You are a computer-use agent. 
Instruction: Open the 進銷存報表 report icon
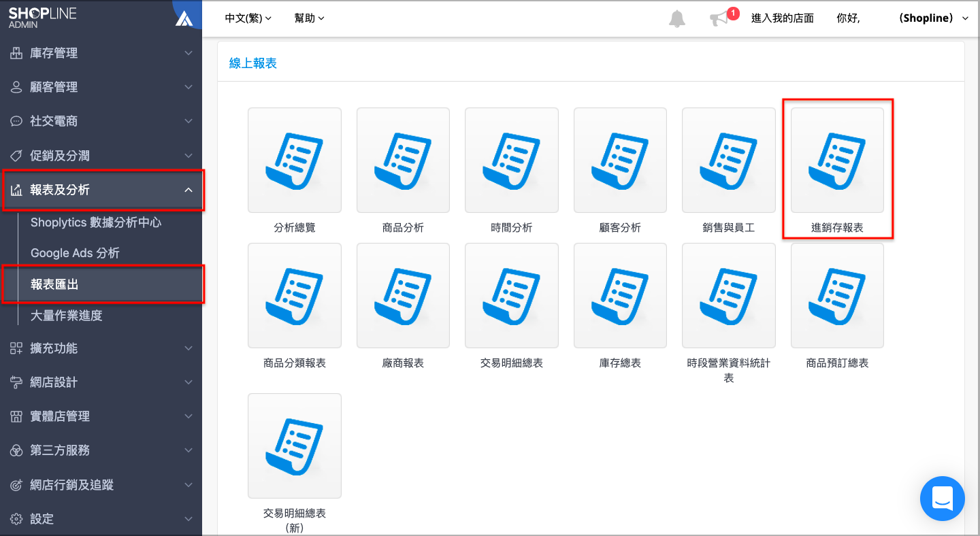tap(837, 160)
